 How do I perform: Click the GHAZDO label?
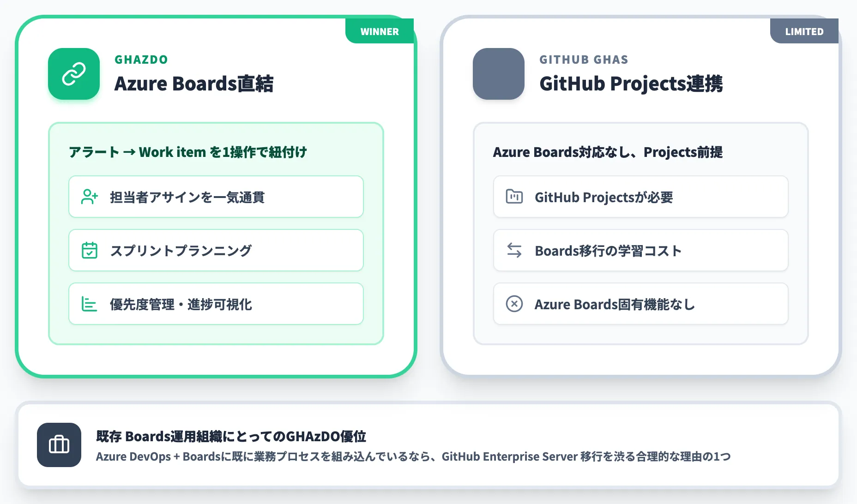pyautogui.click(x=141, y=60)
